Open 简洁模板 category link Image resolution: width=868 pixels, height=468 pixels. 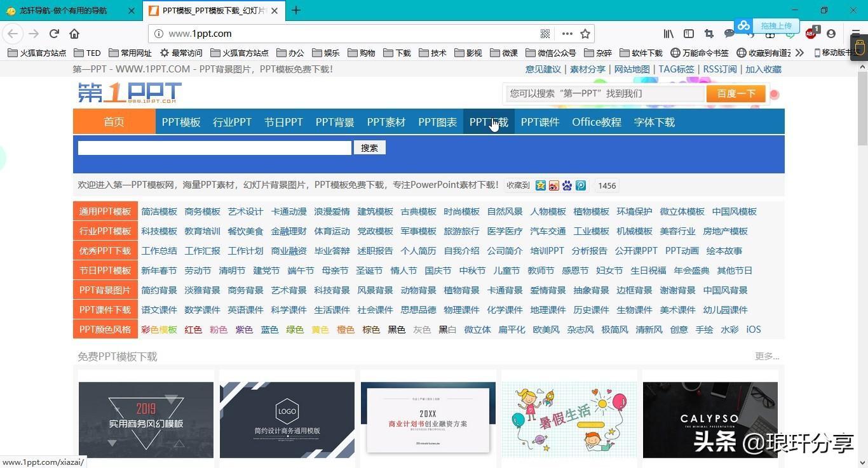point(159,211)
